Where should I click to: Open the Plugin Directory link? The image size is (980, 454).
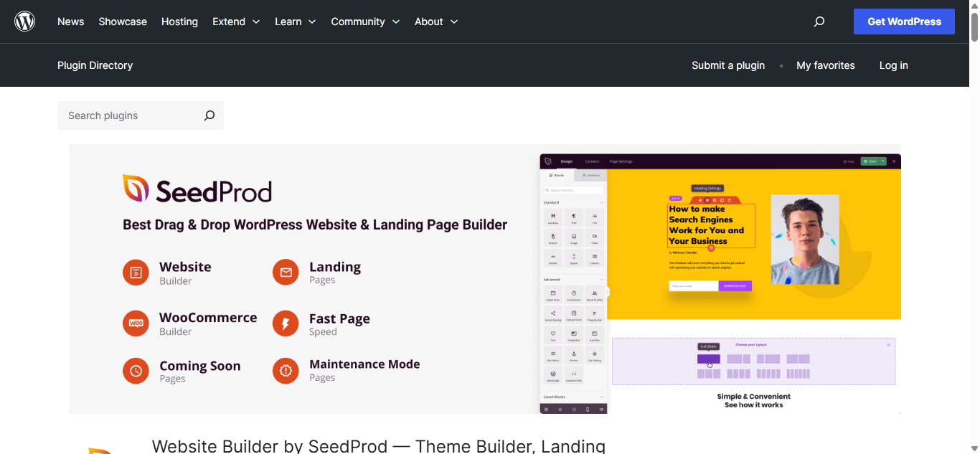[x=95, y=65]
